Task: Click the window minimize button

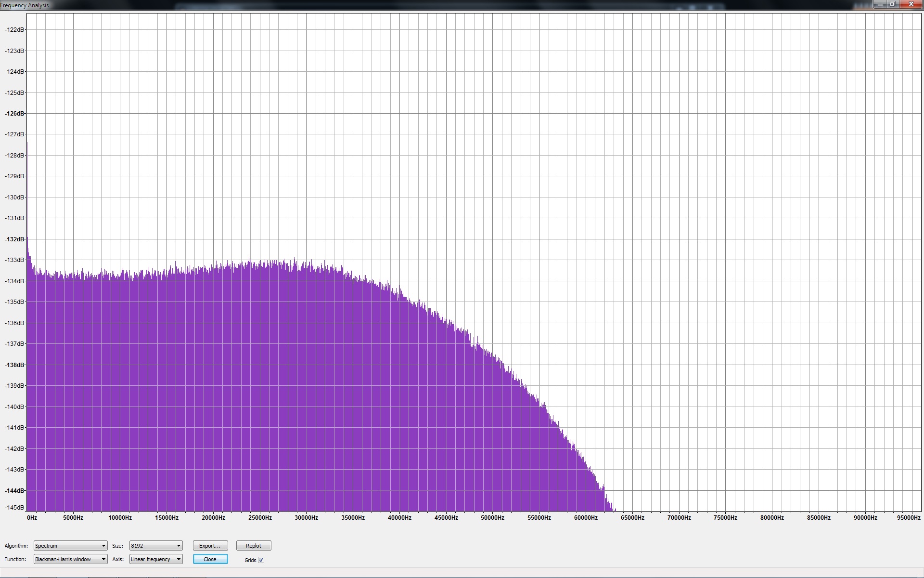Action: (880, 4)
